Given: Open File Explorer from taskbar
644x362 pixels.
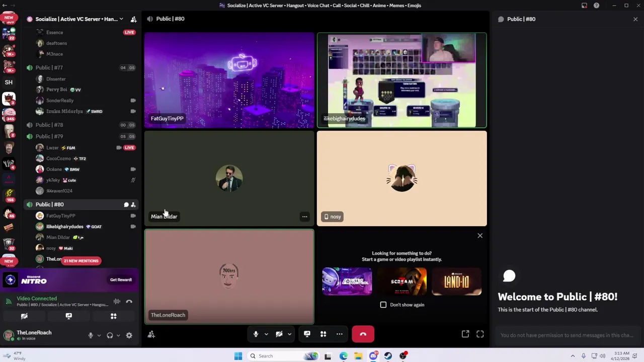Looking at the screenshot, I should click(x=358, y=356).
